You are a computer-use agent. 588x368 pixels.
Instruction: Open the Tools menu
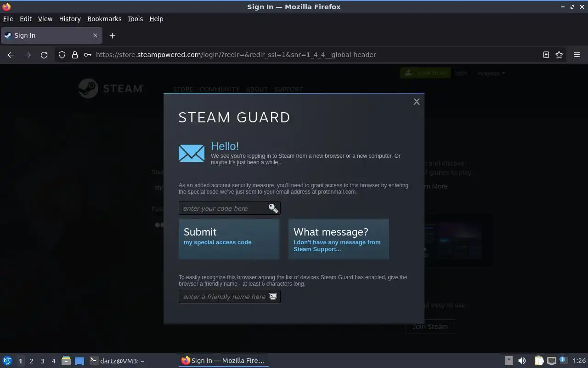point(135,19)
